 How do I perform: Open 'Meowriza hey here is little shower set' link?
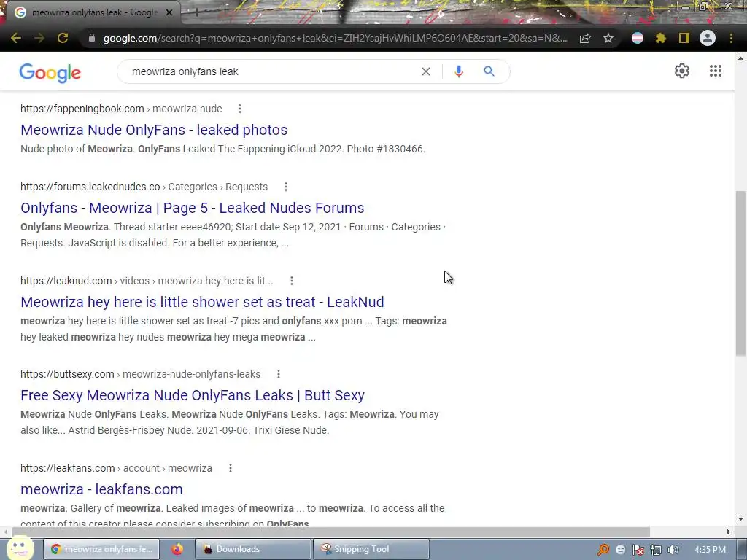[x=202, y=302]
